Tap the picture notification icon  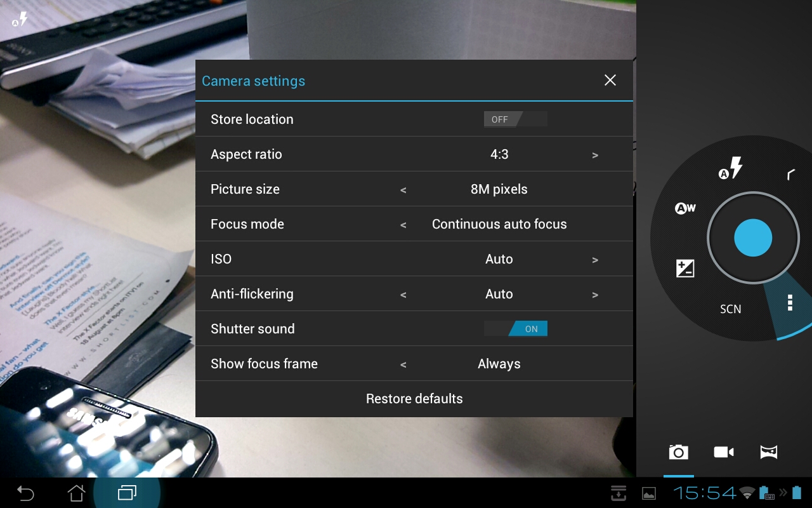[649, 493]
